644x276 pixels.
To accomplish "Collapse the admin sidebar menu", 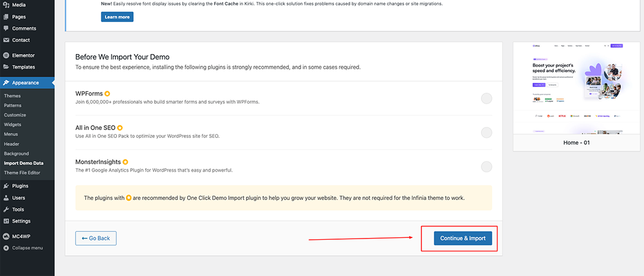I will pos(27,248).
